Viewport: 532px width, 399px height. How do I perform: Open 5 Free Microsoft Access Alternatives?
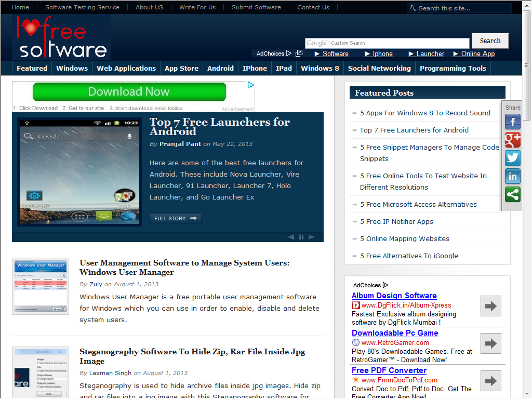coord(418,204)
